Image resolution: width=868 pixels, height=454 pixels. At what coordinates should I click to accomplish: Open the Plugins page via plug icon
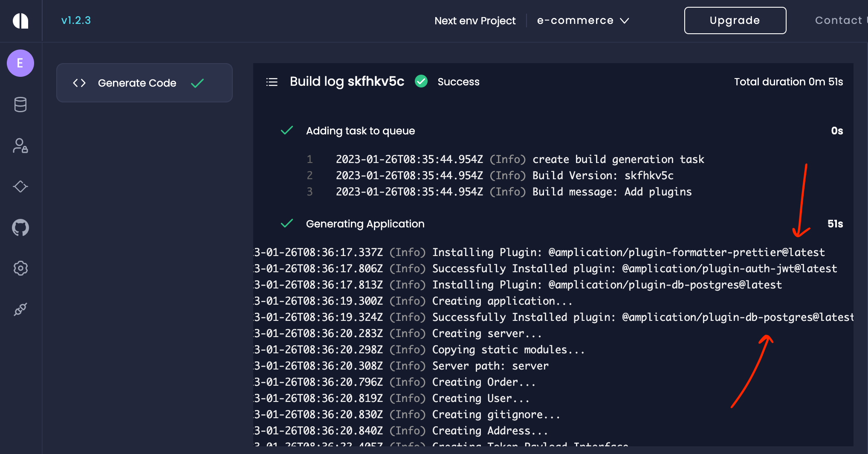click(x=20, y=309)
